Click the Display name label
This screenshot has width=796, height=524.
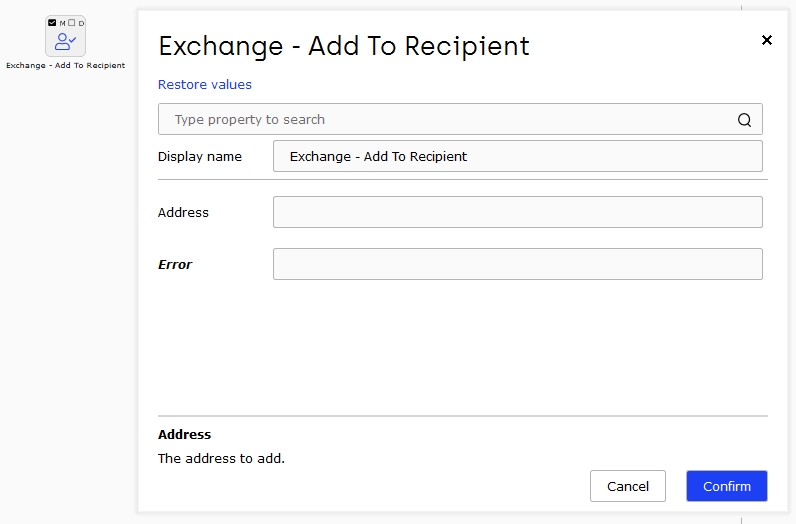[200, 156]
